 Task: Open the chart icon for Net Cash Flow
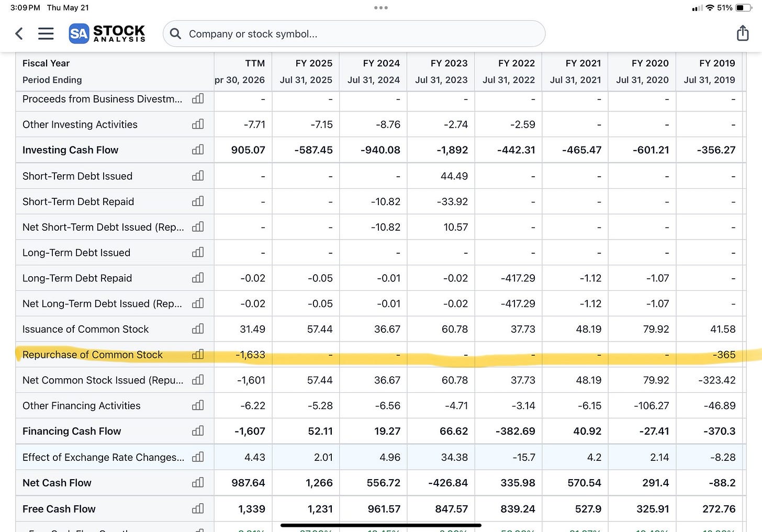198,482
